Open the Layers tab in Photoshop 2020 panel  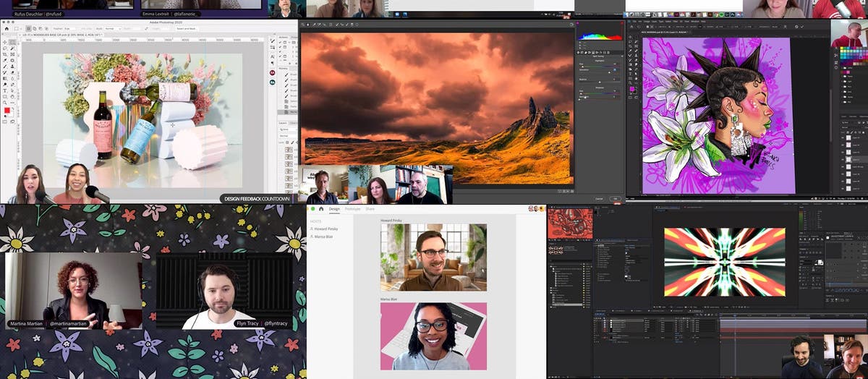pyautogui.click(x=282, y=123)
